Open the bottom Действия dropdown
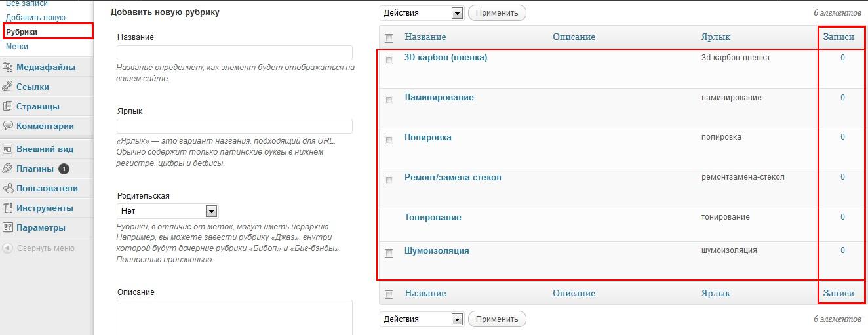Image resolution: width=868 pixels, height=335 pixels. (x=422, y=319)
